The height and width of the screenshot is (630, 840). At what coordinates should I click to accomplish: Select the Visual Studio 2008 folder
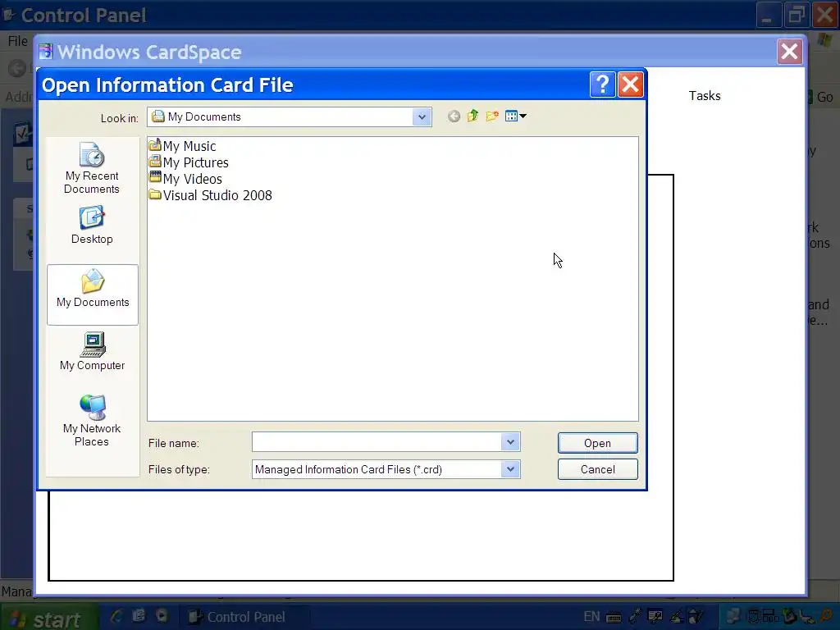[211, 195]
